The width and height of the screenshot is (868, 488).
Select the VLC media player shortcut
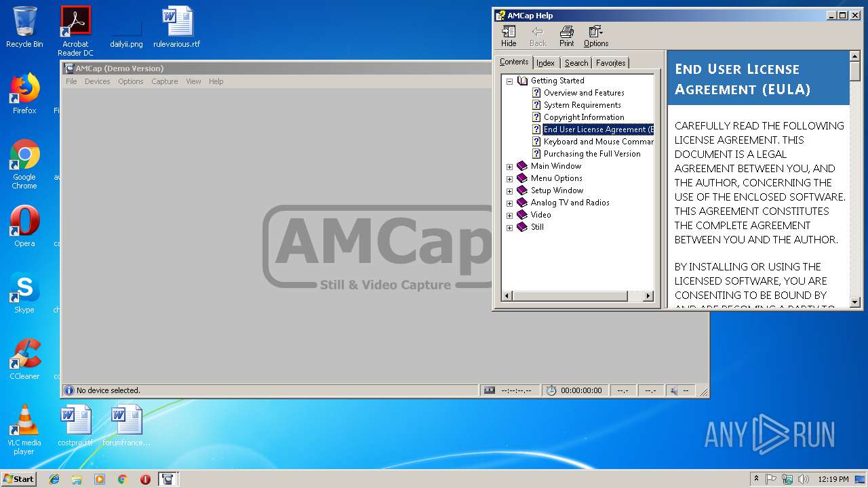[24, 430]
